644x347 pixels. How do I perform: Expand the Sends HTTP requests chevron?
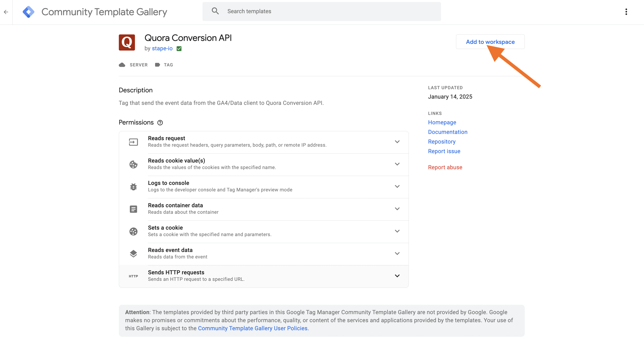coord(397,276)
